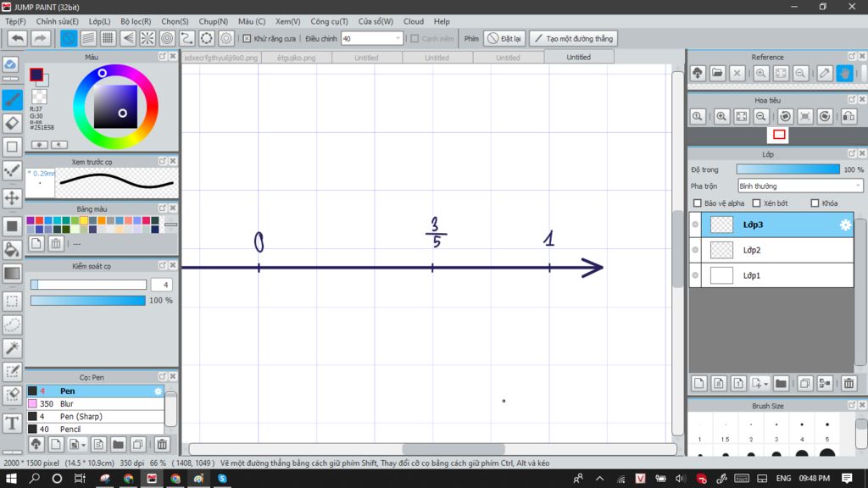Create a new layer folder
The width and height of the screenshot is (868, 488).
[781, 383]
